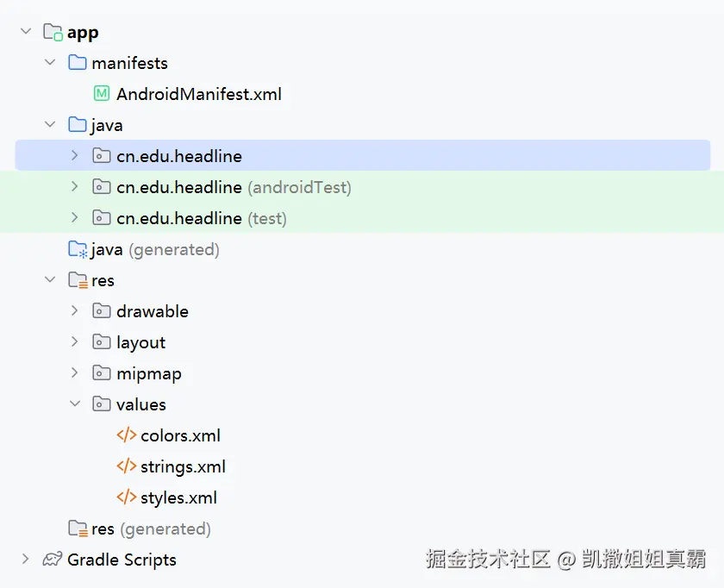The width and height of the screenshot is (724, 588).
Task: Click the generated java folder icon
Action: click(76, 248)
